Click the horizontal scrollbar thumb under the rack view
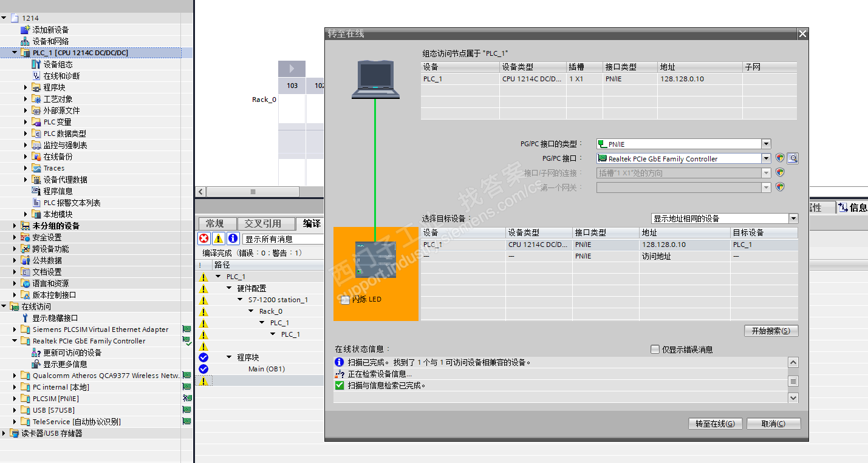This screenshot has width=868, height=463. point(253,192)
